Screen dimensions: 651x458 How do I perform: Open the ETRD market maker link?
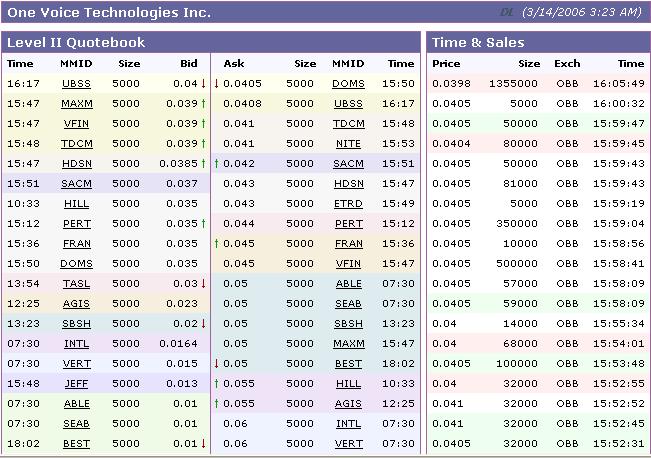tap(348, 203)
